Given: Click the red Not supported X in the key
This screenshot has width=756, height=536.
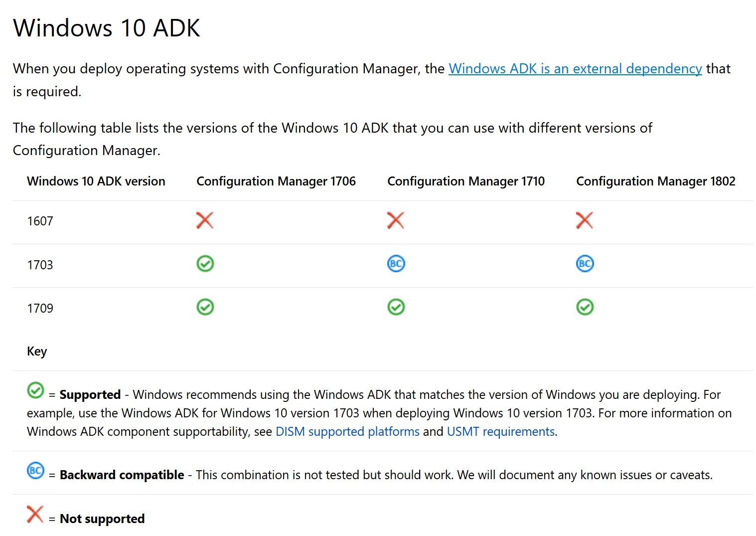Looking at the screenshot, I should coord(35,514).
